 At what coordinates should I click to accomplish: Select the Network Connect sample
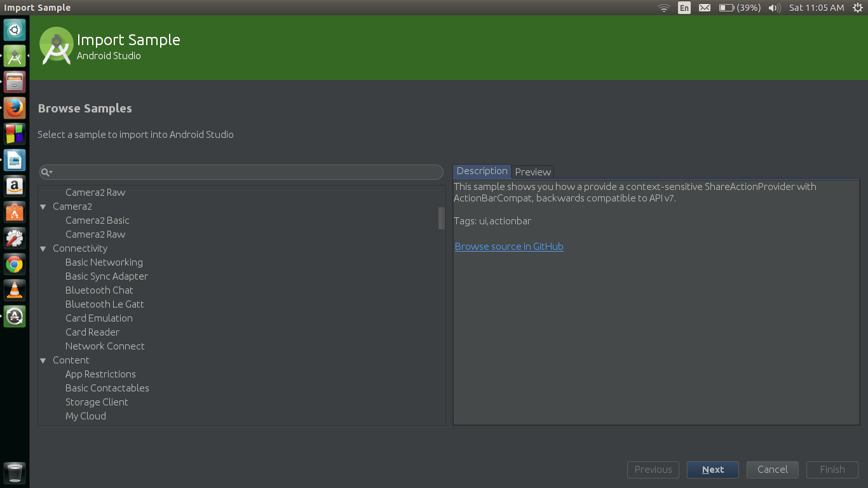(x=105, y=346)
